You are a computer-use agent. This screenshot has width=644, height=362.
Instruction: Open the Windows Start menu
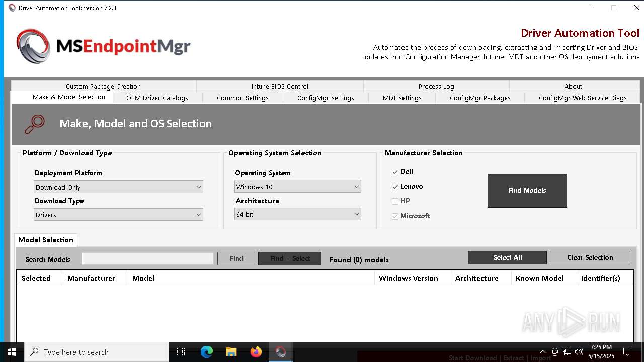pyautogui.click(x=12, y=352)
